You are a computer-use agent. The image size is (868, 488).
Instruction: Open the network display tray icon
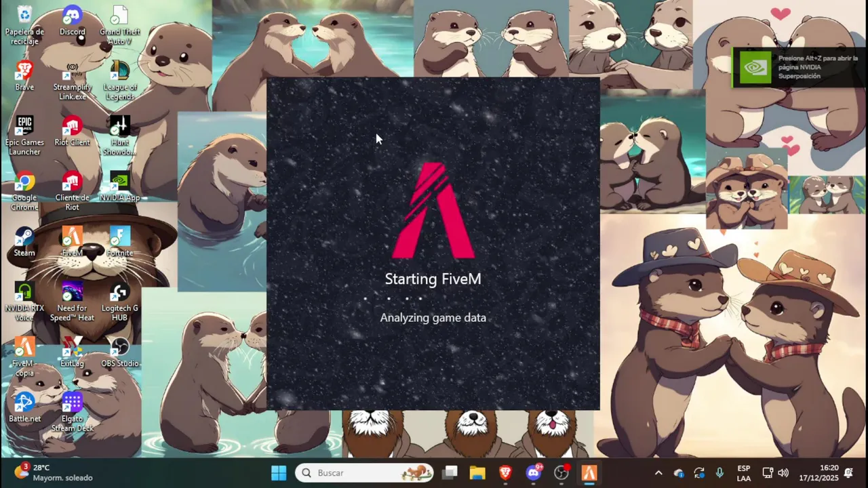pyautogui.click(x=768, y=473)
